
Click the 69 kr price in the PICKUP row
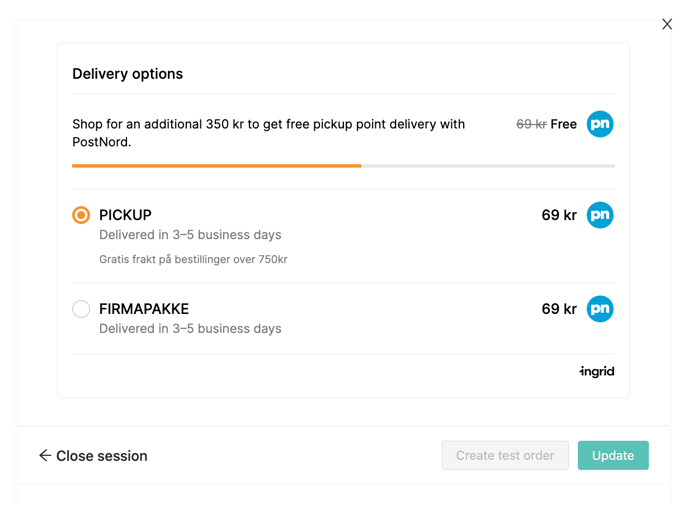click(x=559, y=215)
